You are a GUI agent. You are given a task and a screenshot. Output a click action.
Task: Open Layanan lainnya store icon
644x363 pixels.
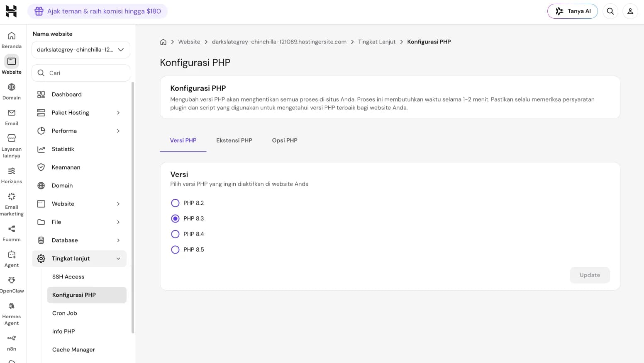tap(12, 138)
